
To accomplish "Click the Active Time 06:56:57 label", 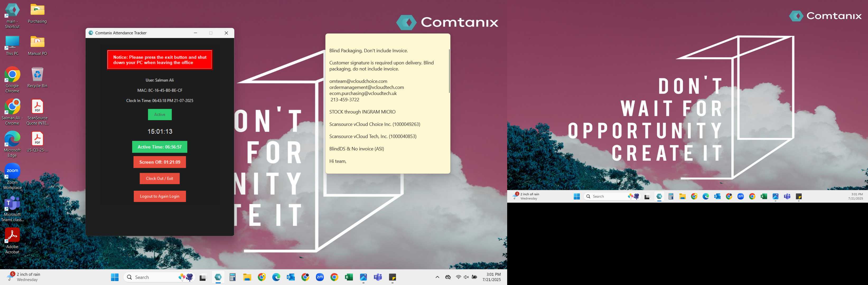I will pos(160,147).
